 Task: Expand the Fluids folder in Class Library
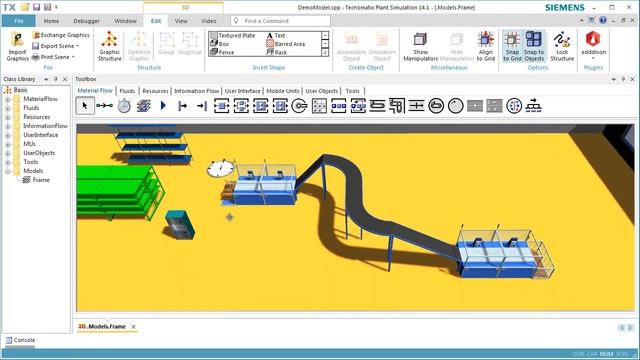coord(7,108)
